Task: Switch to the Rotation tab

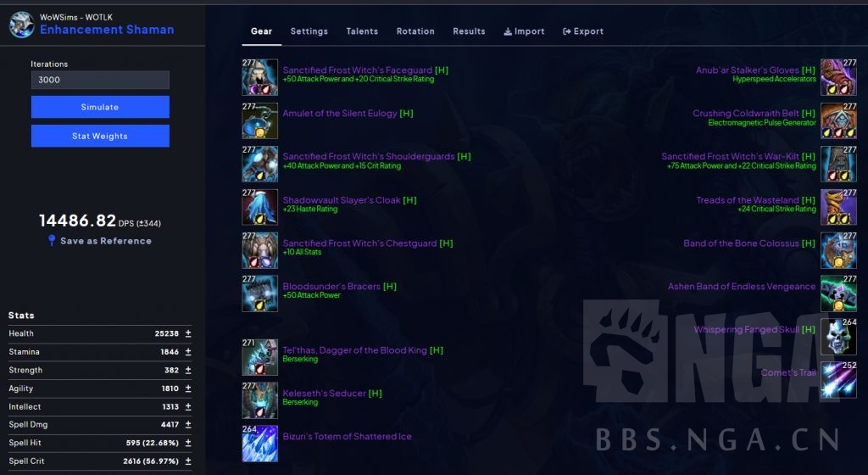Action: 415,31
